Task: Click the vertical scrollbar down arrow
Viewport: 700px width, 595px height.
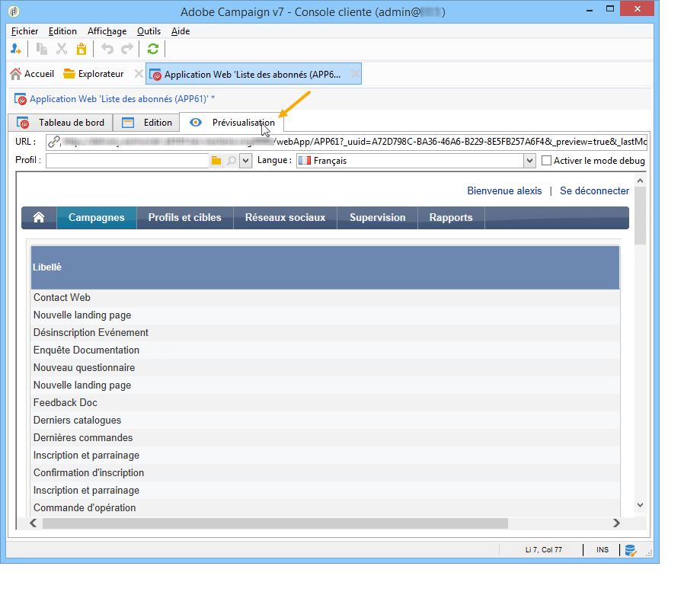Action: pos(640,505)
